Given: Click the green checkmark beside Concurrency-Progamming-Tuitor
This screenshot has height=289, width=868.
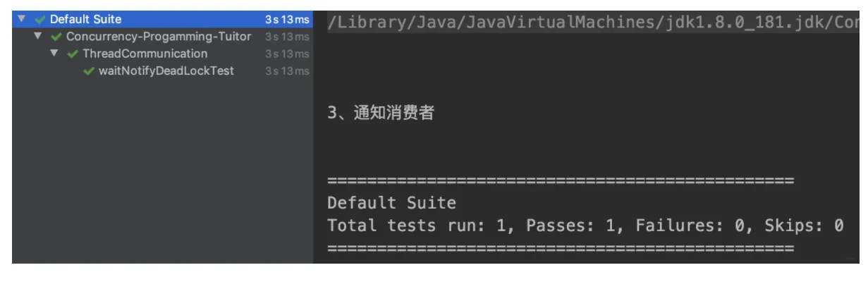Looking at the screenshot, I should [x=55, y=37].
